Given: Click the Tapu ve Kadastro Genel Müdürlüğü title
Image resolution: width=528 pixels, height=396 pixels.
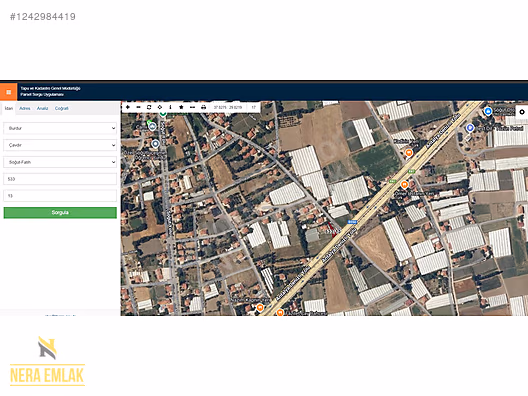Looking at the screenshot, I should 51,89.
